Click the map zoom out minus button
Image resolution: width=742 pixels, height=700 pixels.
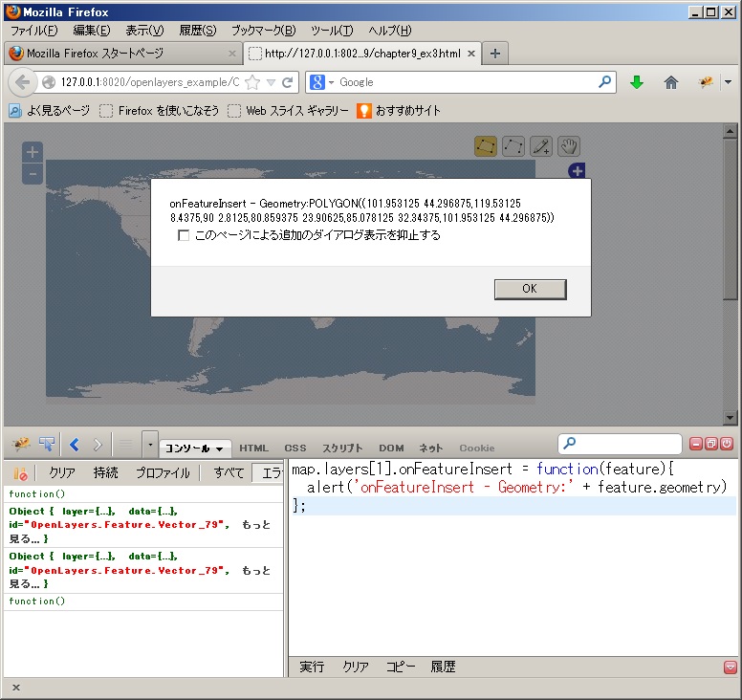click(x=33, y=173)
